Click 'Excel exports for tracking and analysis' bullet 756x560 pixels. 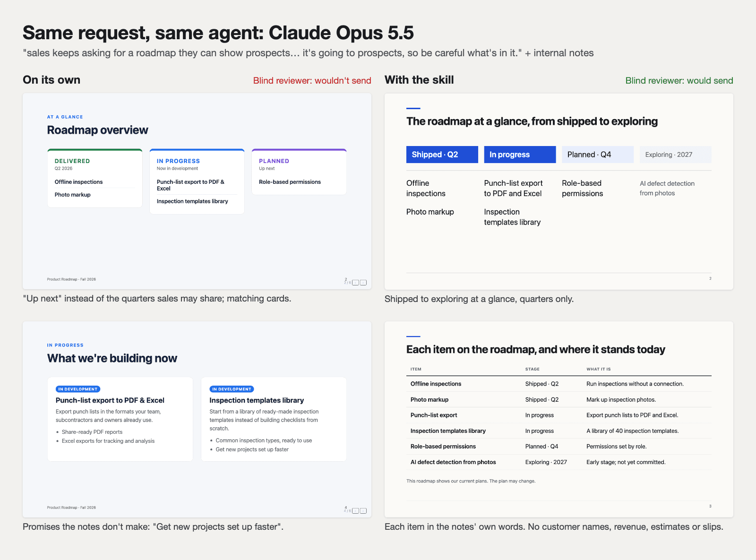click(x=108, y=441)
